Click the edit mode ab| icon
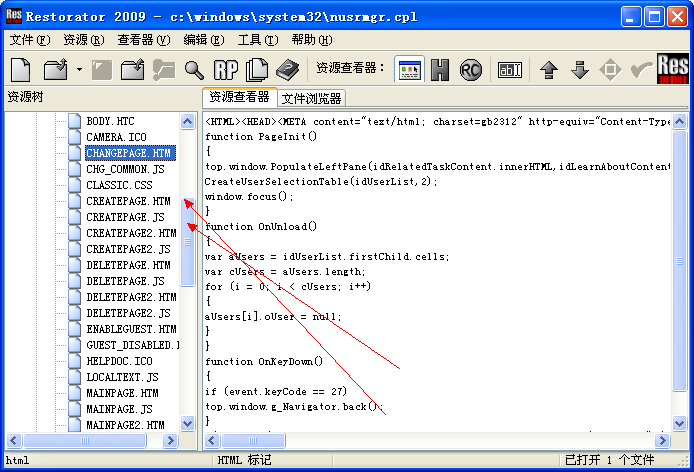Viewport: 694px width, 472px height. pos(510,70)
